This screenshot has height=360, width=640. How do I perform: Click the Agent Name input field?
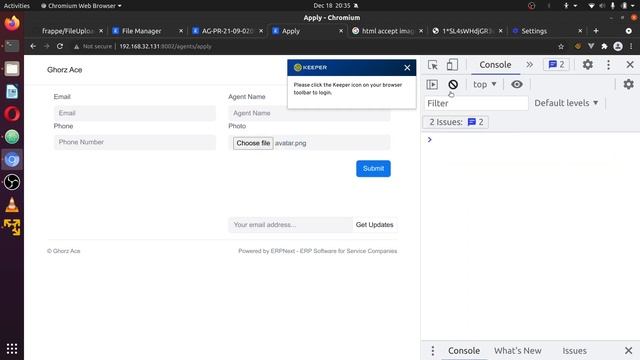point(309,114)
